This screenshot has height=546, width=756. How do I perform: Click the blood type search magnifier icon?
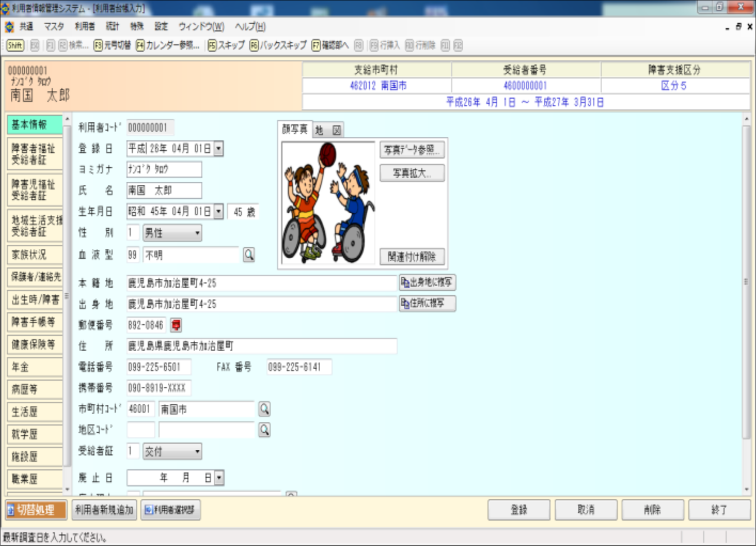click(x=249, y=255)
